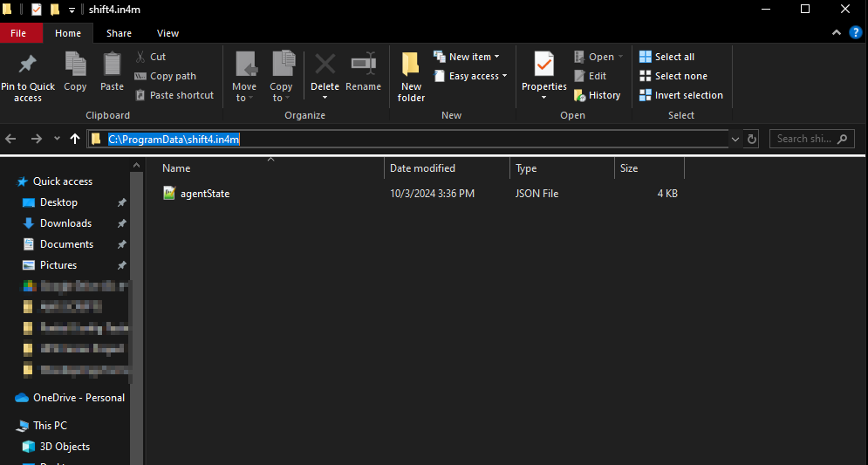Open the Help question mark icon
The image size is (868, 465).
point(856,33)
